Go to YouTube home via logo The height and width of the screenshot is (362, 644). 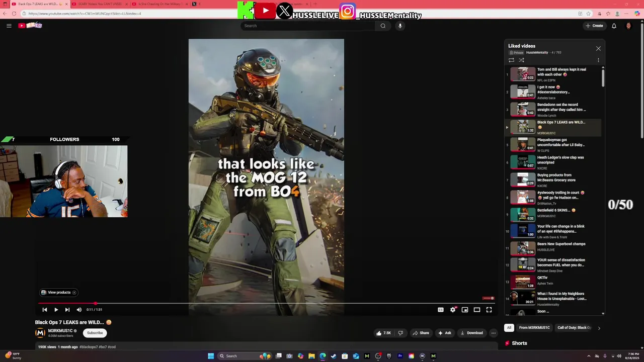(x=30, y=26)
